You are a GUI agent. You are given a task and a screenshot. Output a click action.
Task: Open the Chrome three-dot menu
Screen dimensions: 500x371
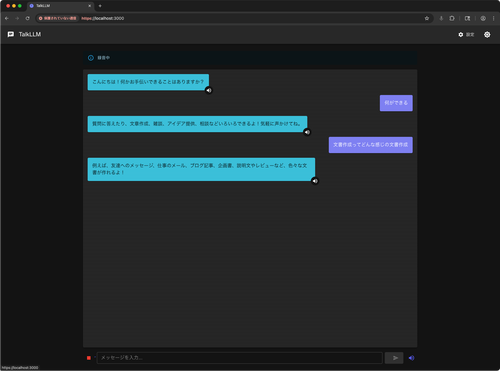(494, 18)
